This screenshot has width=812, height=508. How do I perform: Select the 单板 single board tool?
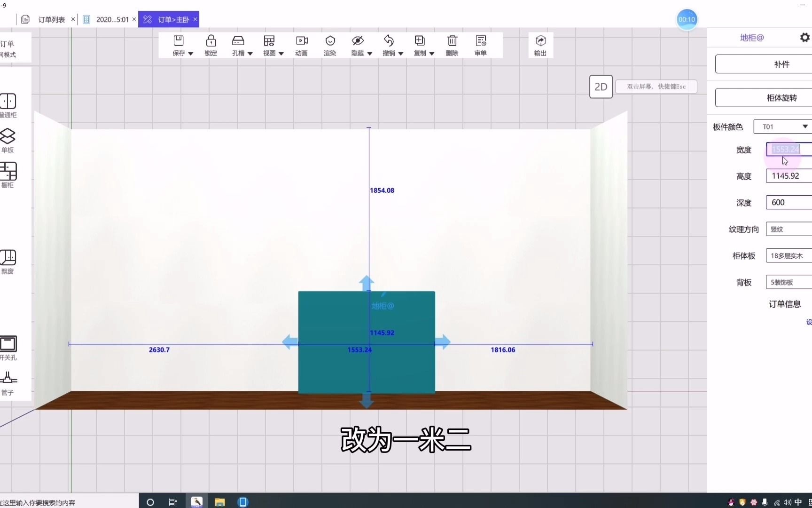[x=8, y=141]
